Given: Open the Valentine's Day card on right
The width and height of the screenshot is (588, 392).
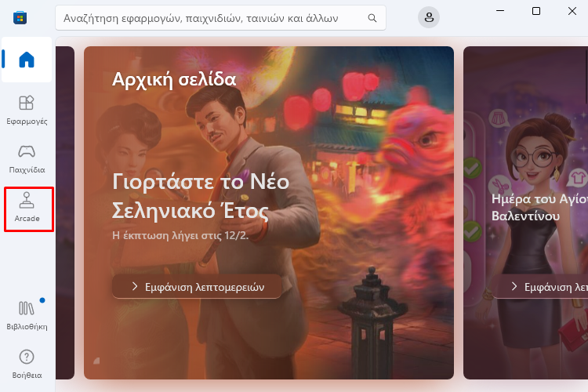Looking at the screenshot, I should click(x=526, y=212).
